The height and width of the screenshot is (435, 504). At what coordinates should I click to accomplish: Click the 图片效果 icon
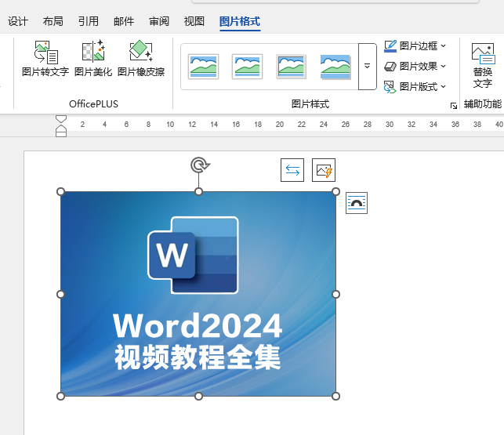390,67
